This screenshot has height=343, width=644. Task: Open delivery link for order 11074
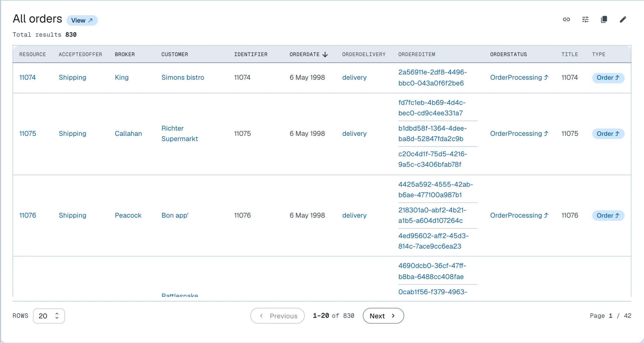[354, 77]
